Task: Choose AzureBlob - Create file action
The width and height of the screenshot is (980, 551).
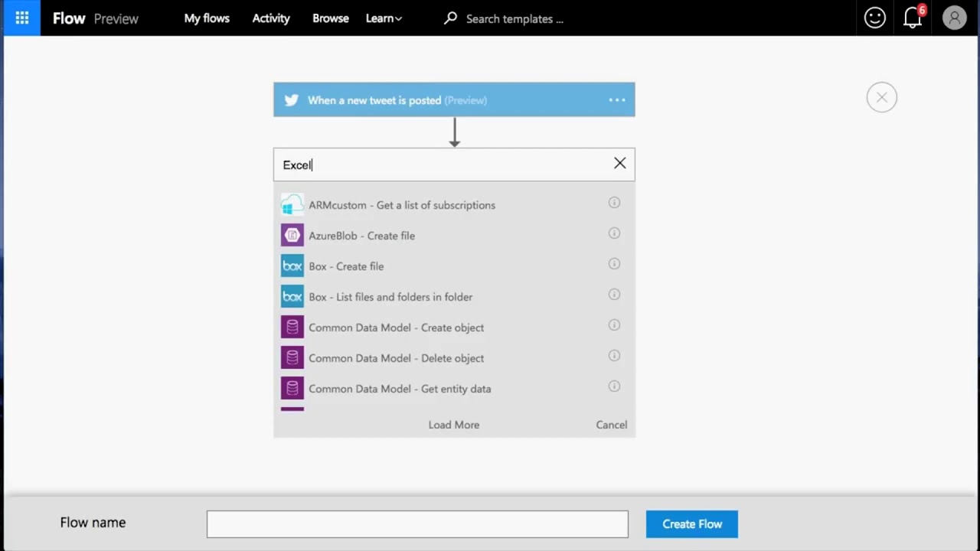Action: (x=361, y=236)
